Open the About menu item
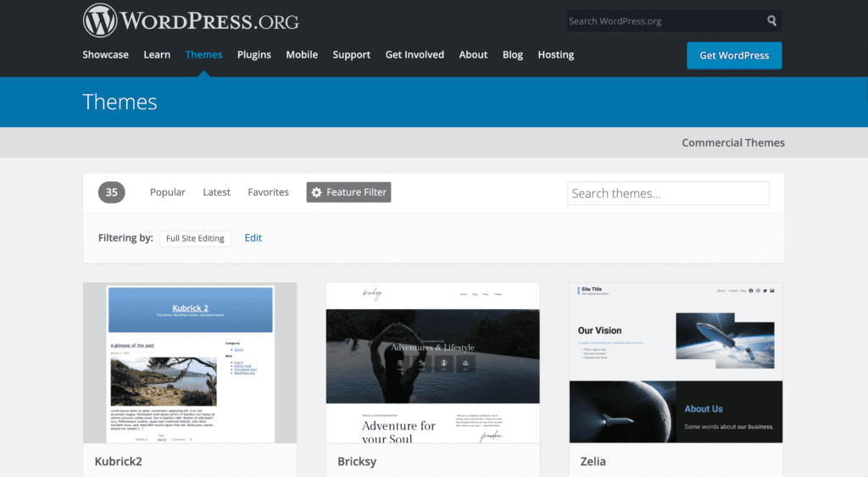This screenshot has width=868, height=477. [473, 55]
